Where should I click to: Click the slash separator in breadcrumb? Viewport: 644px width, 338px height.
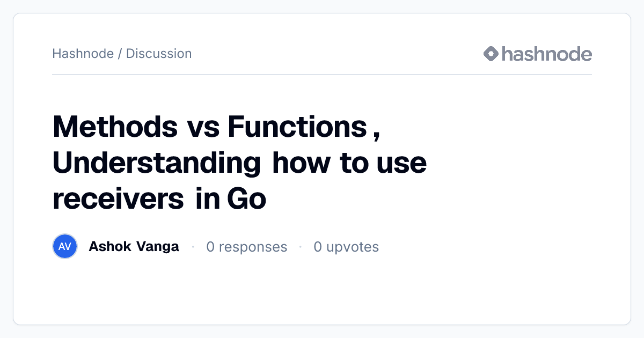pos(120,54)
